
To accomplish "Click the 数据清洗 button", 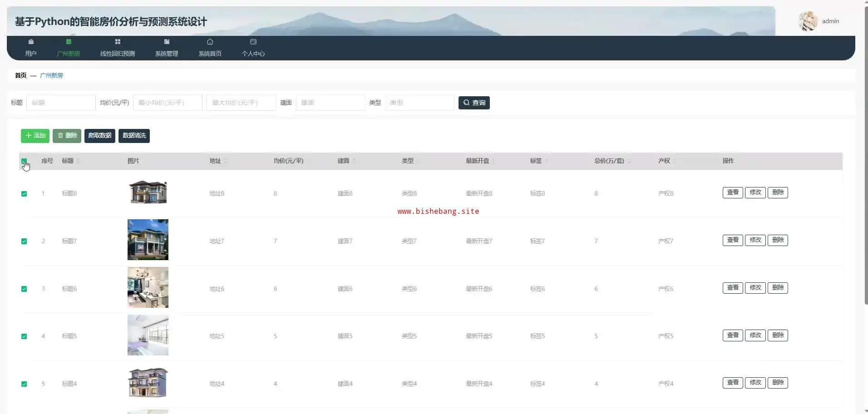I will [x=134, y=136].
